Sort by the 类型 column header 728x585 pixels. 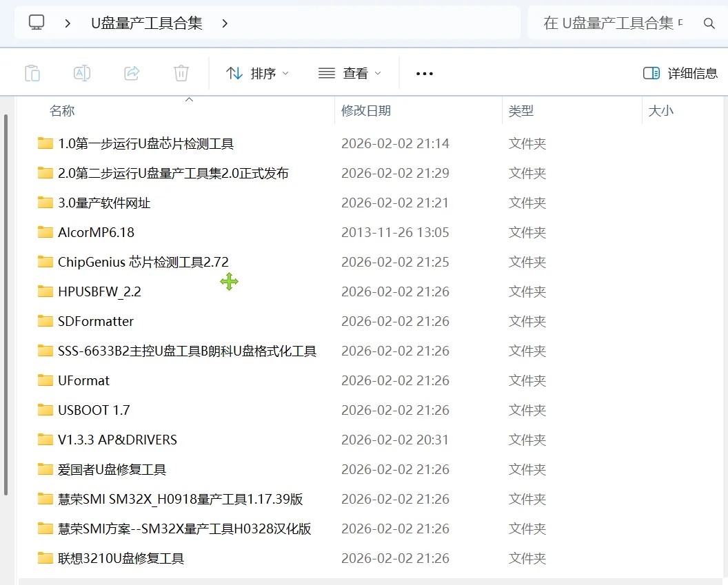tap(521, 111)
